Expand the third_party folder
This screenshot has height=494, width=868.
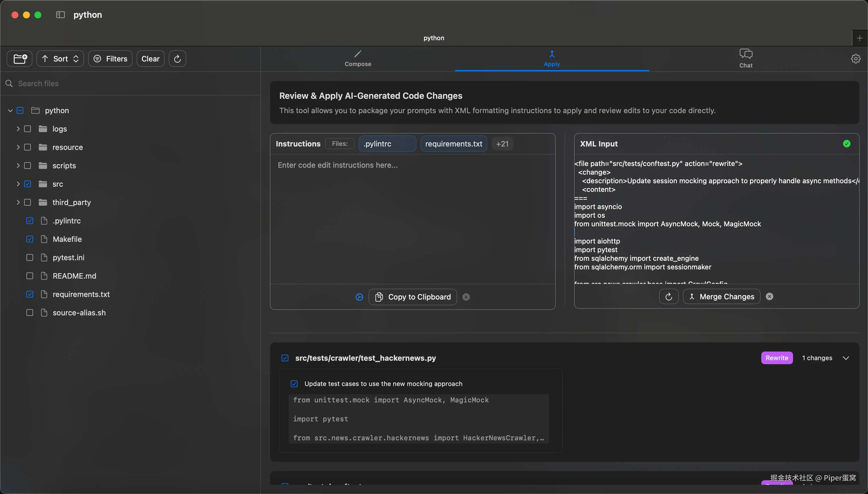point(18,202)
